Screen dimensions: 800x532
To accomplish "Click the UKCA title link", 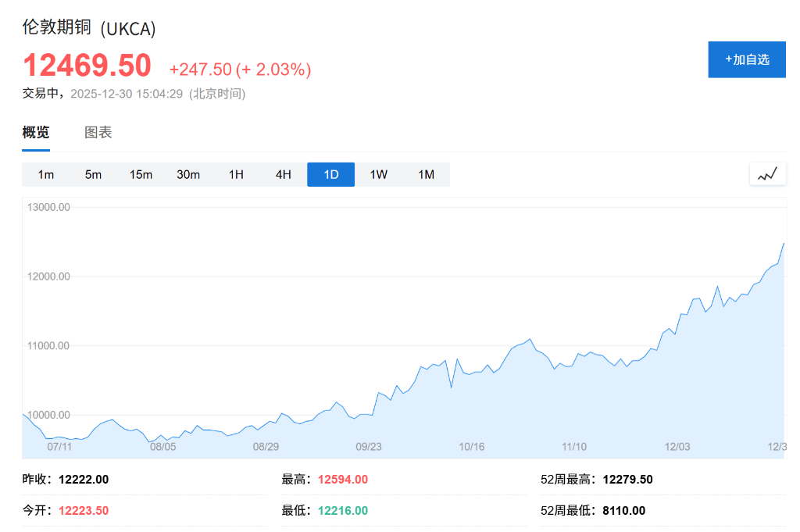I will pos(89,28).
